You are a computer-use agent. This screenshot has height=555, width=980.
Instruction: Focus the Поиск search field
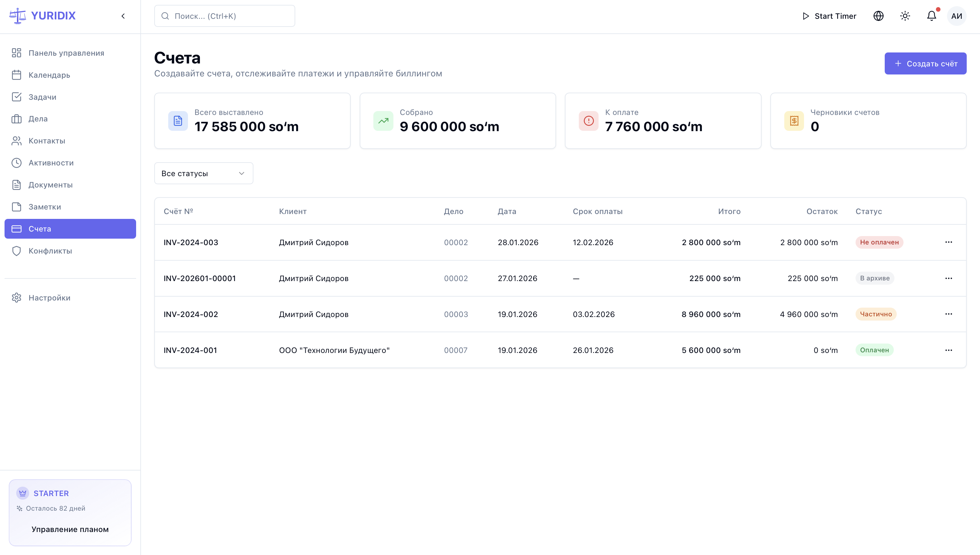(224, 16)
